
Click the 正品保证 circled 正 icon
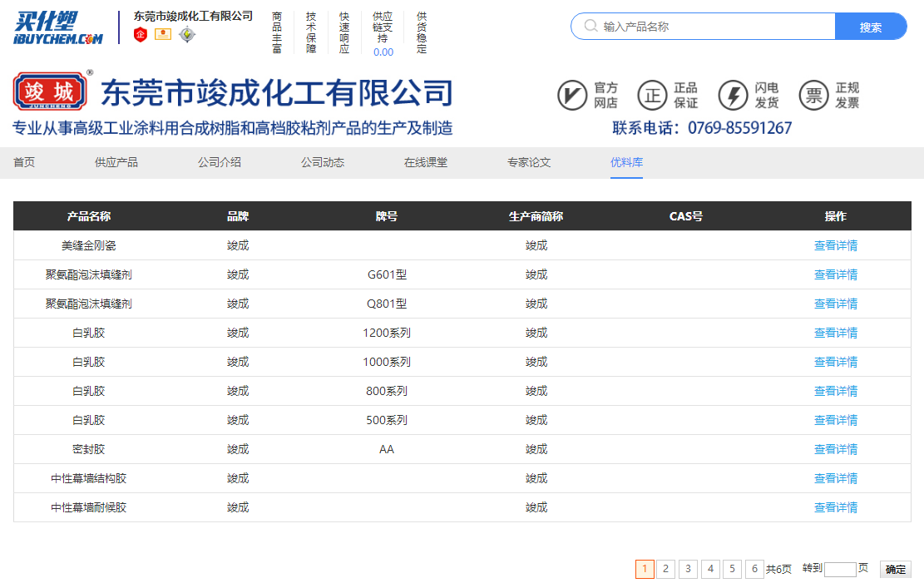(652, 95)
